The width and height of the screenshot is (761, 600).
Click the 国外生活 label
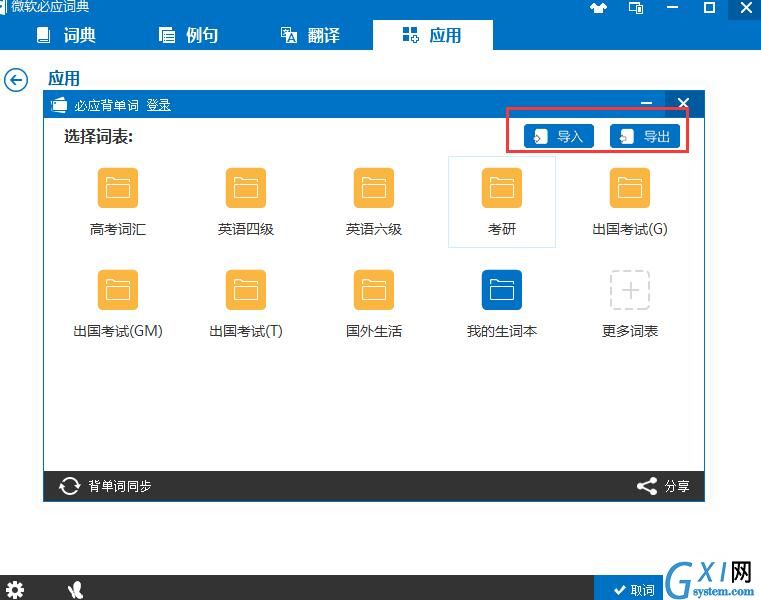point(374,331)
